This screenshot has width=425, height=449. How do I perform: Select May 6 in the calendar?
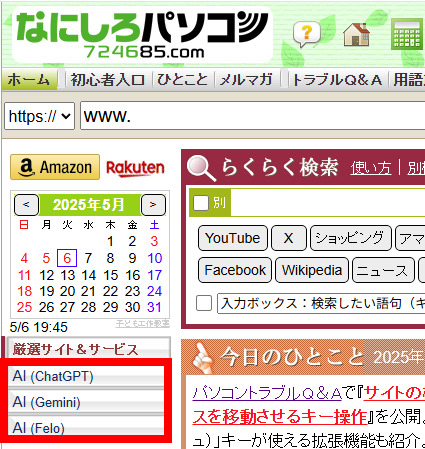pyautogui.click(x=67, y=258)
